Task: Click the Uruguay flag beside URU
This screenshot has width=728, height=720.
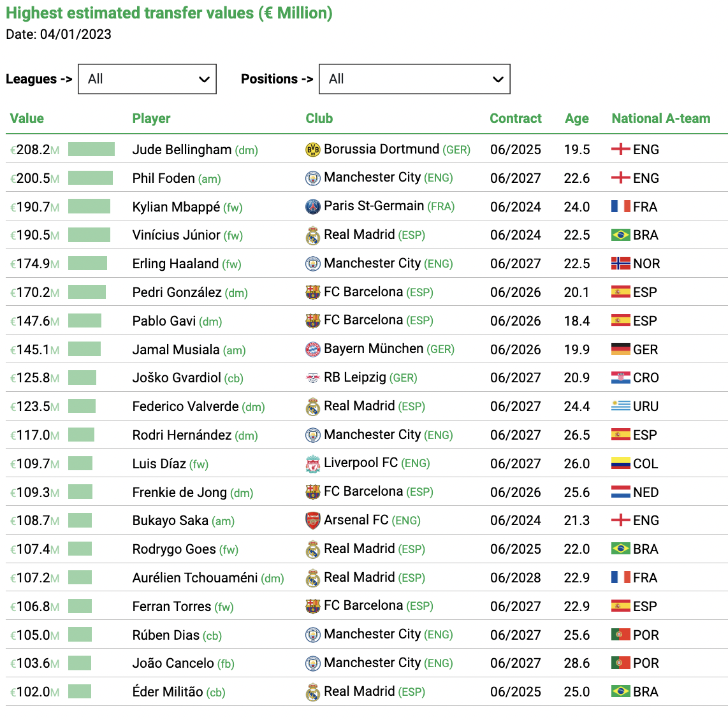Action: (x=621, y=407)
